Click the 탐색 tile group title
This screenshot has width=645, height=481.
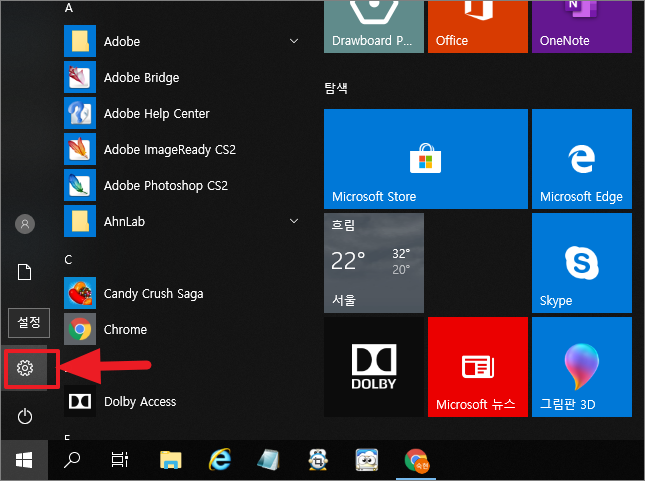(x=336, y=88)
